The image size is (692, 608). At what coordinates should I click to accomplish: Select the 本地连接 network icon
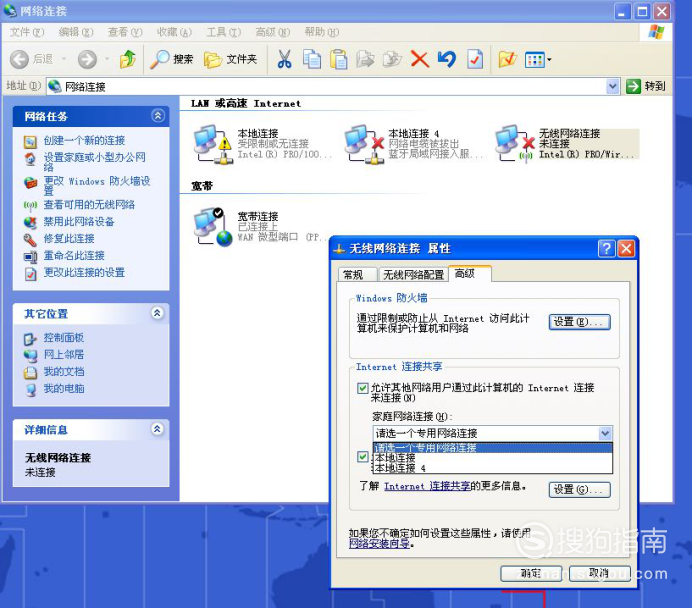213,145
